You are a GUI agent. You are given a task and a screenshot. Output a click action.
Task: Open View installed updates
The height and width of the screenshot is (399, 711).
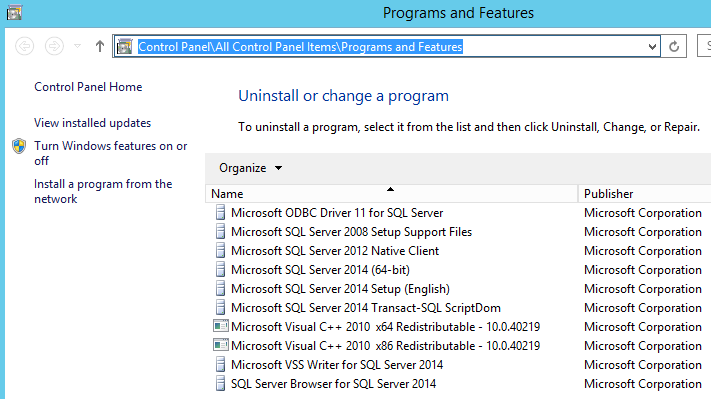[x=93, y=123]
